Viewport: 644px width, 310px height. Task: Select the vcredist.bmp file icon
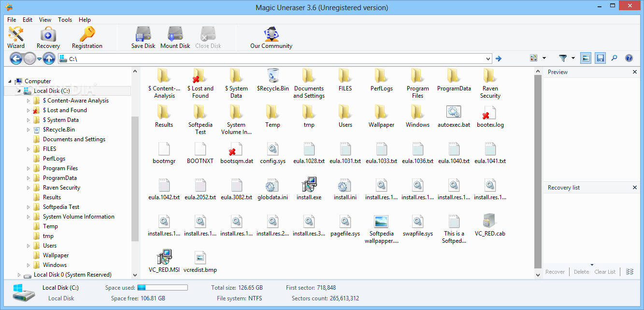point(200,257)
